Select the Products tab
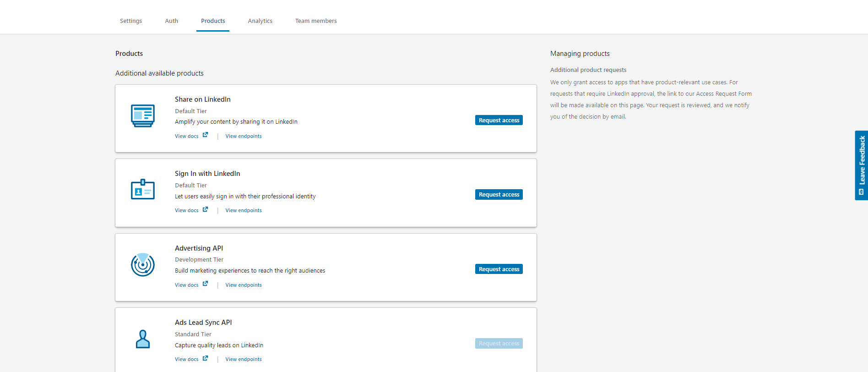868x372 pixels. pyautogui.click(x=213, y=21)
